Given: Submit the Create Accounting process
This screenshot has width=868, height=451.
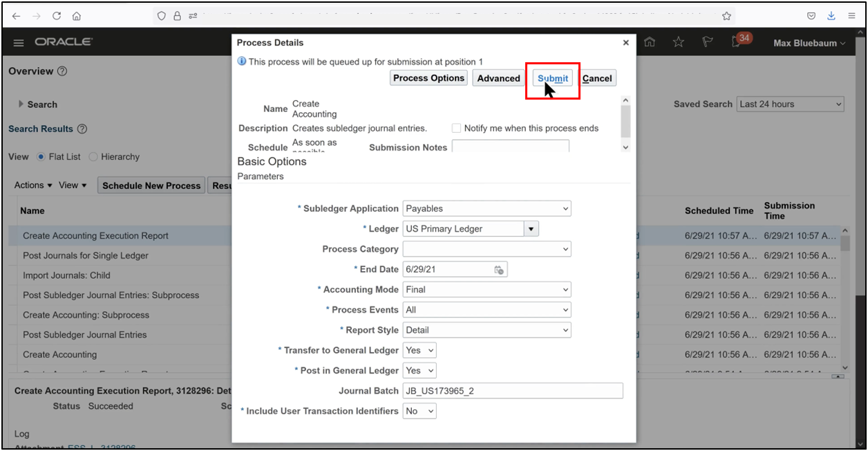Looking at the screenshot, I should click(x=552, y=77).
